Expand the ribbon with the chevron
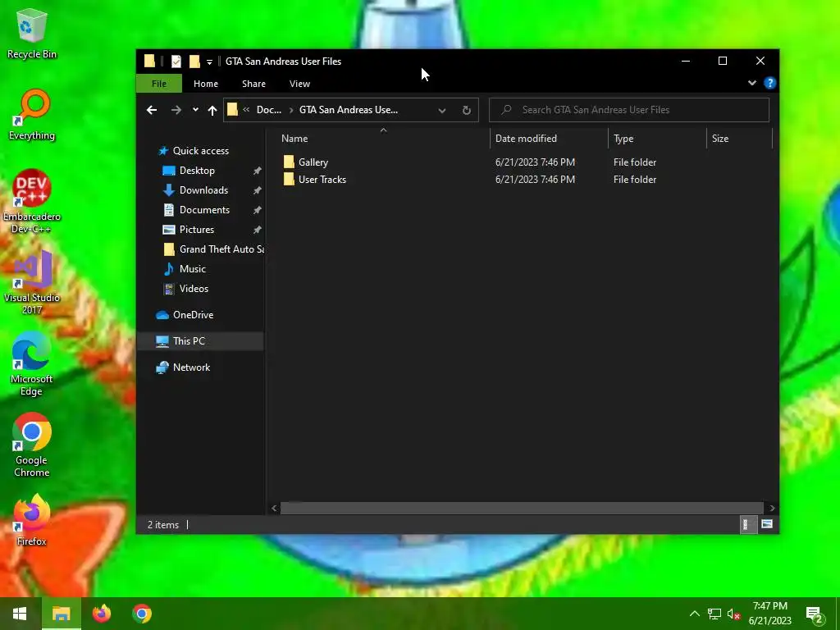Screen dimensions: 840x630 752,83
